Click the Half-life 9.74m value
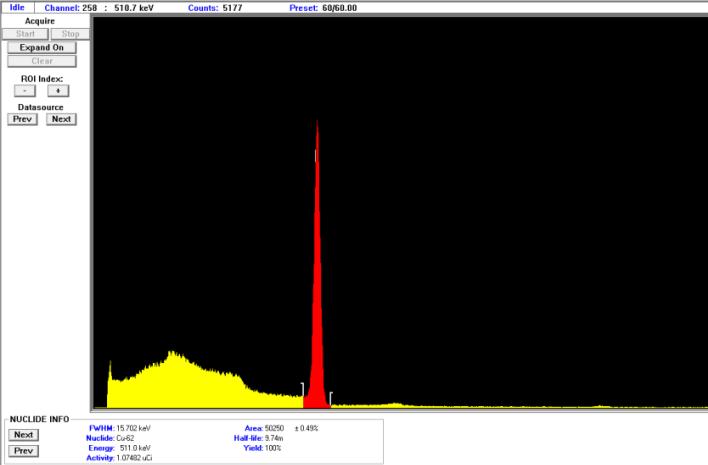 tap(274, 438)
